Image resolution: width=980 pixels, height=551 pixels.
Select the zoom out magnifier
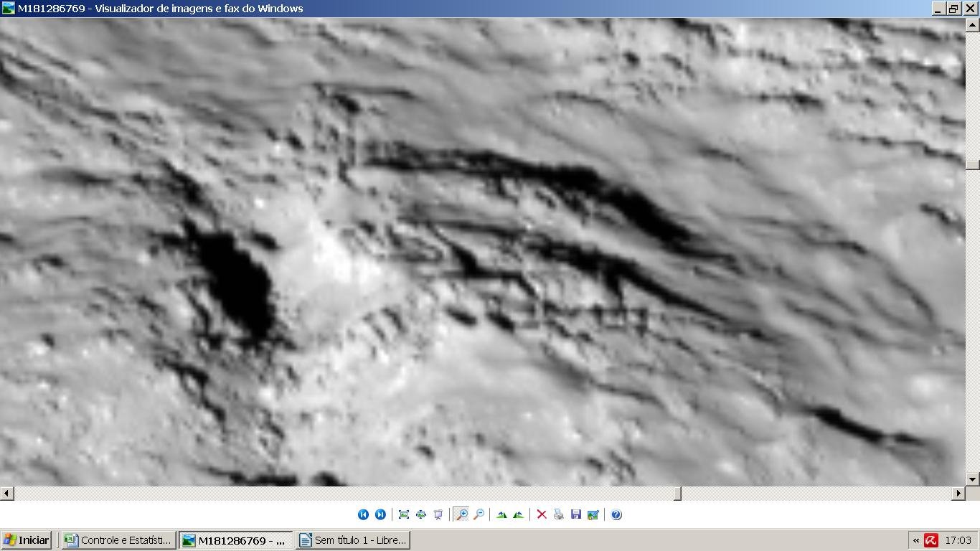(479, 514)
